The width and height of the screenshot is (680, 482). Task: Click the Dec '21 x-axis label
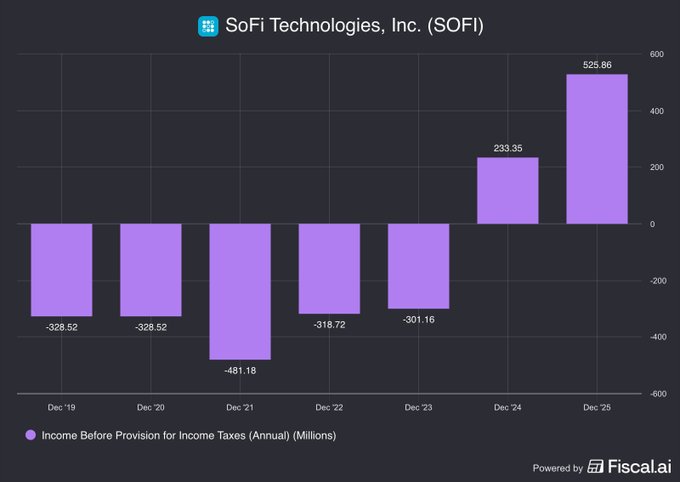point(240,408)
